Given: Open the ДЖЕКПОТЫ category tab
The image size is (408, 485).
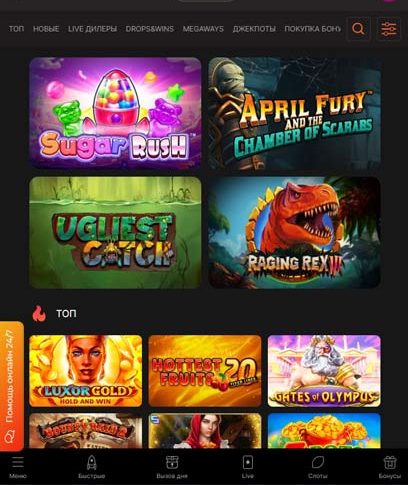Looking at the screenshot, I should (x=254, y=29).
